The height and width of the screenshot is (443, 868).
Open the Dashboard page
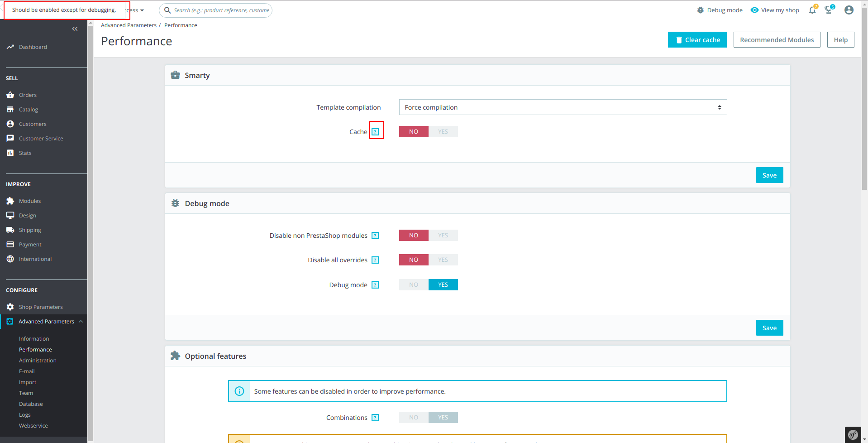[x=33, y=47]
